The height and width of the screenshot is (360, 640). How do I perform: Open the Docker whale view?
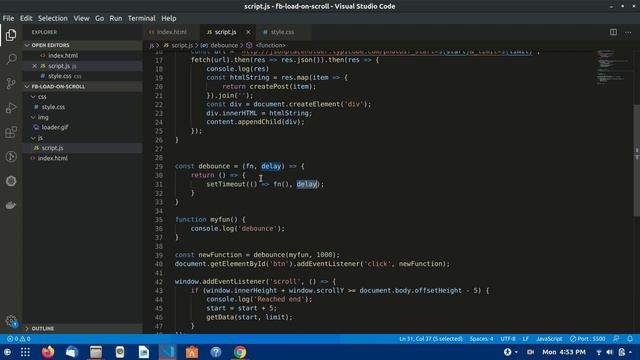(11, 205)
